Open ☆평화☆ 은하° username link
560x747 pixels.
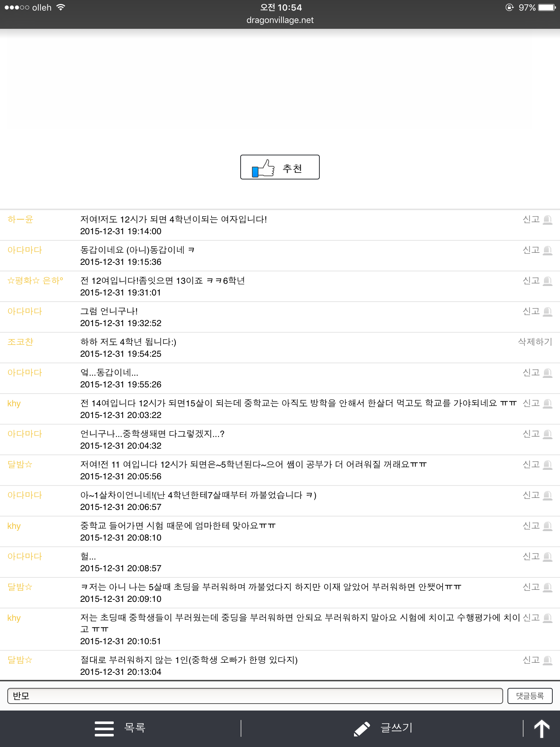point(35,280)
